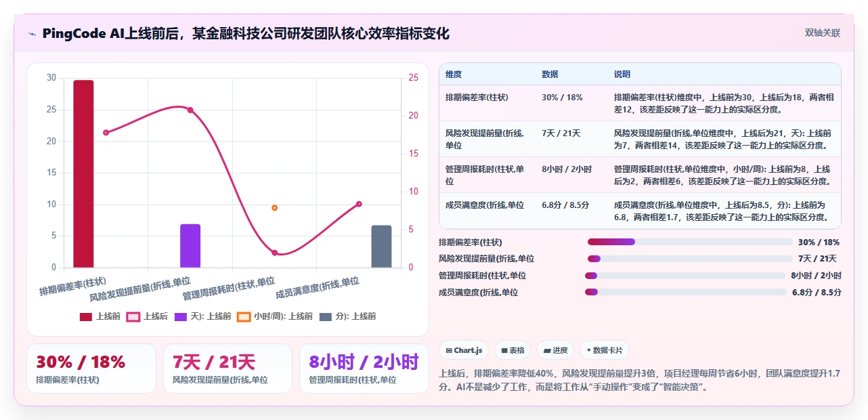Click the 8小时 / 2小时 value beside the progress bar

[x=816, y=276]
